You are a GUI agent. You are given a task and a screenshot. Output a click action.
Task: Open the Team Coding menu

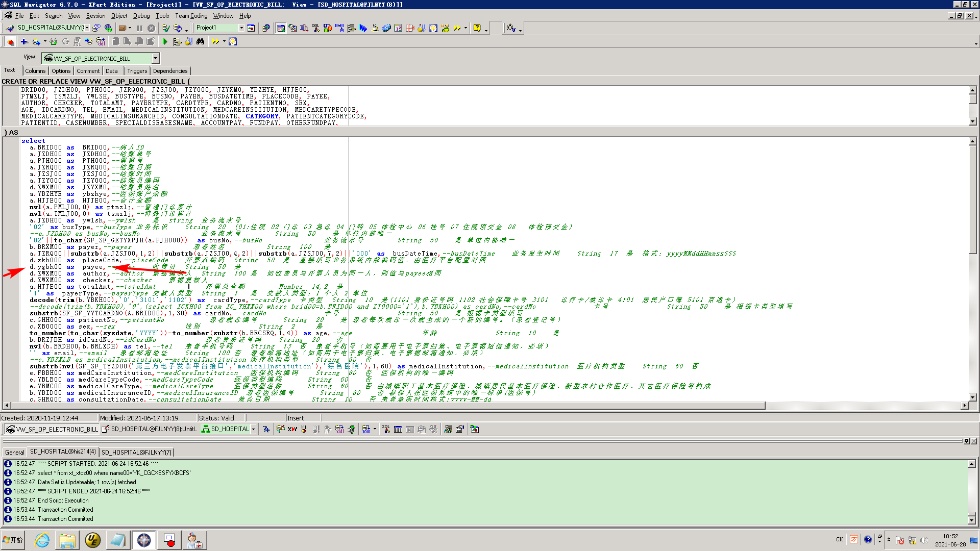pos(191,16)
